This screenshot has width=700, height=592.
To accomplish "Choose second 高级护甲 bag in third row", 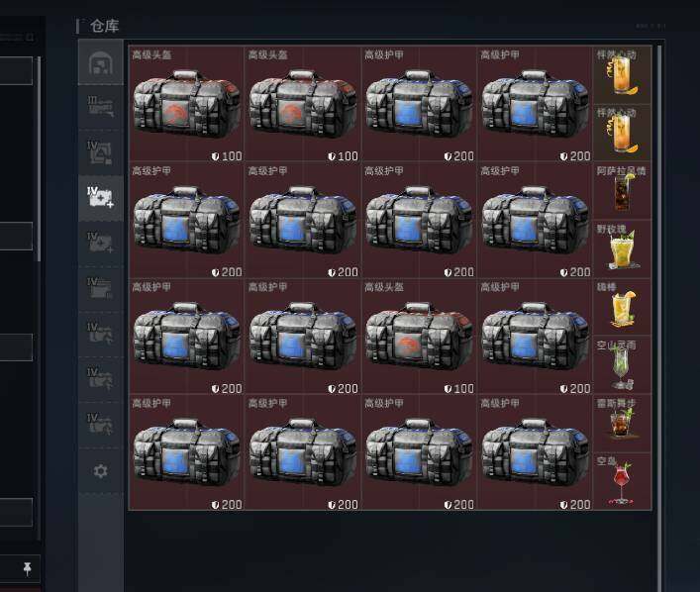I will (303, 337).
